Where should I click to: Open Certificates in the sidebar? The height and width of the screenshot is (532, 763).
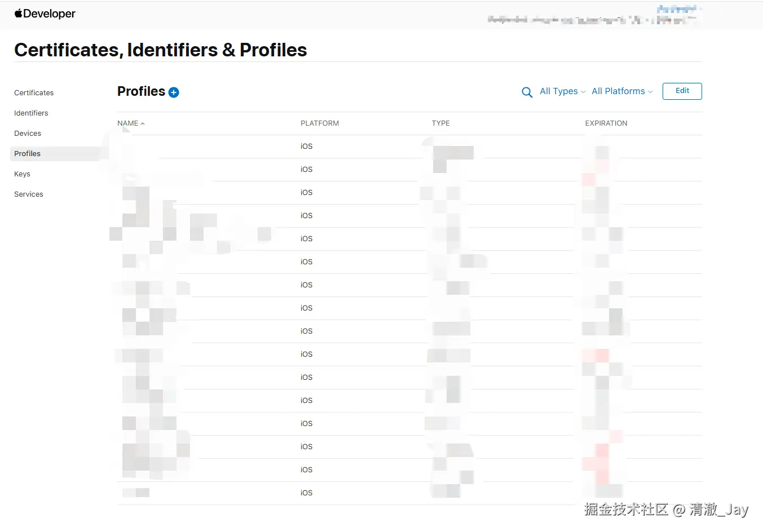pos(34,93)
